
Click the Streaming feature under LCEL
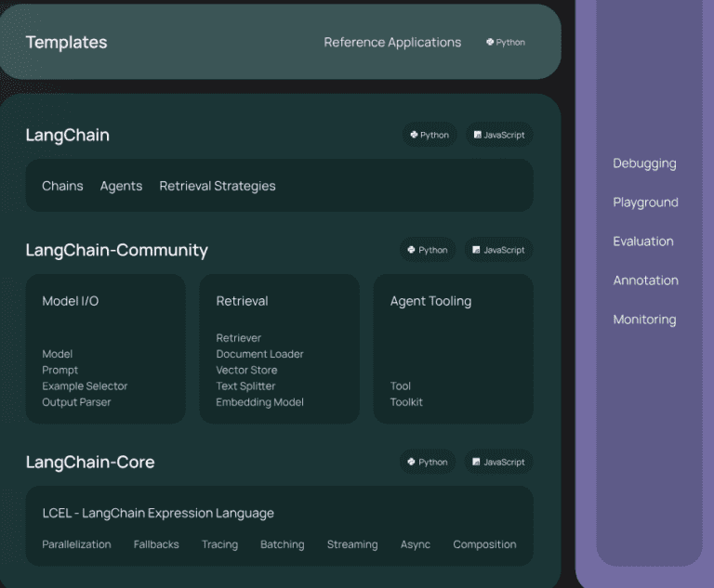coord(352,544)
